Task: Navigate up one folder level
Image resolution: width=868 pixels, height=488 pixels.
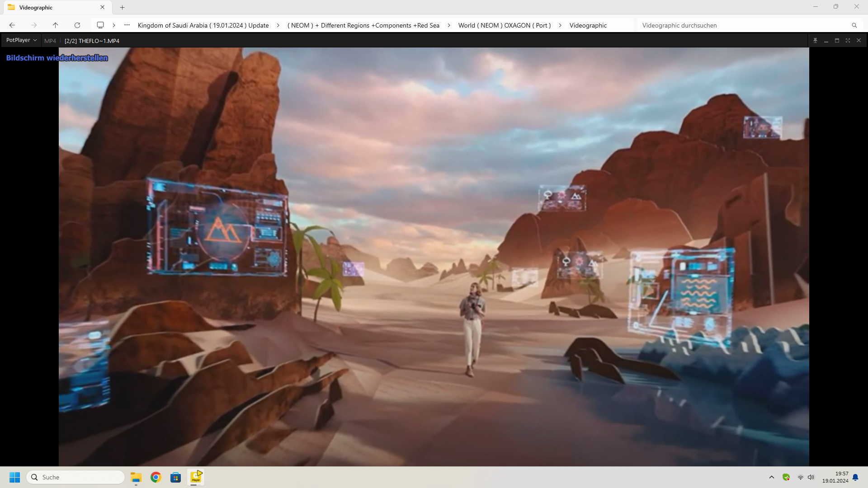Action: [55, 25]
